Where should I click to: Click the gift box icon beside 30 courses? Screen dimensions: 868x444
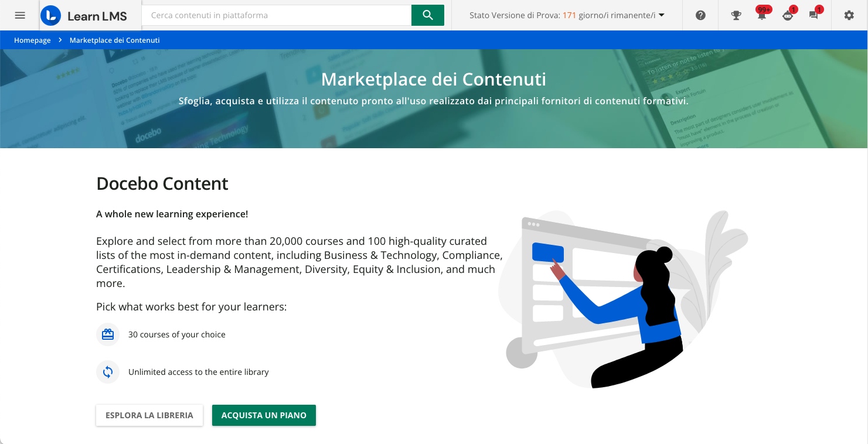108,334
